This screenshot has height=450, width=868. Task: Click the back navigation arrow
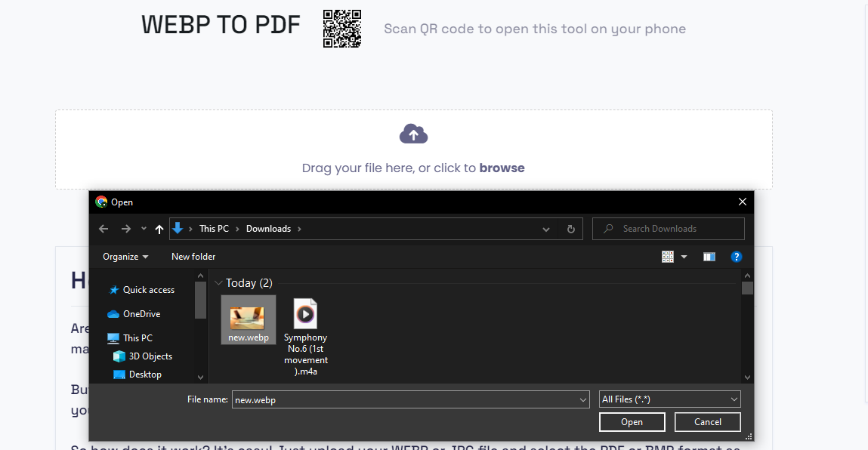tap(103, 228)
